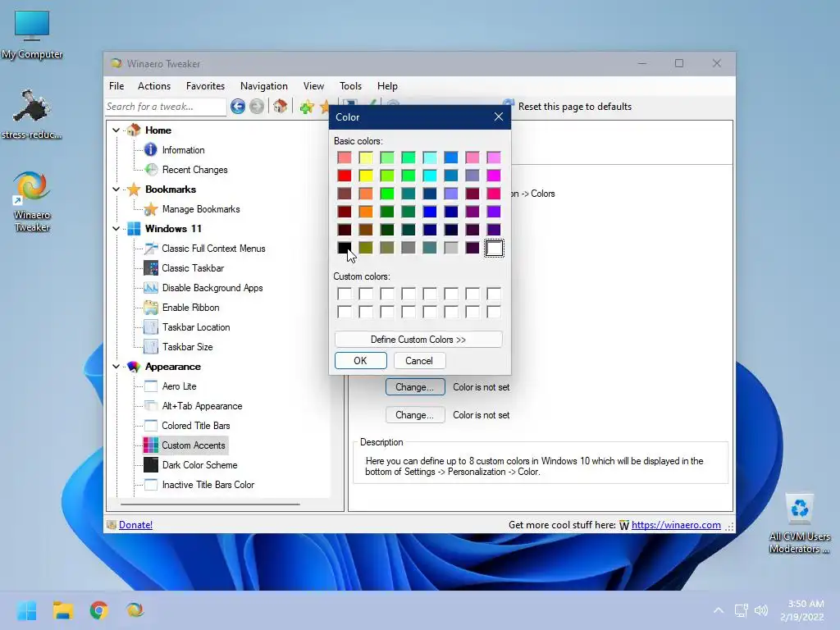Pick the pure red basic color swatch
This screenshot has width=840, height=630.
[345, 176]
